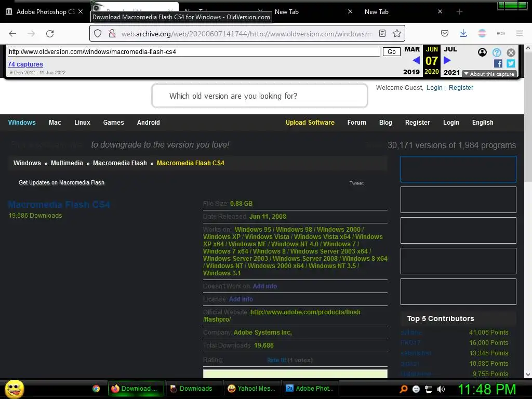Jump to next capture blue arrow
Screen dimensions: 532x399
(447, 60)
